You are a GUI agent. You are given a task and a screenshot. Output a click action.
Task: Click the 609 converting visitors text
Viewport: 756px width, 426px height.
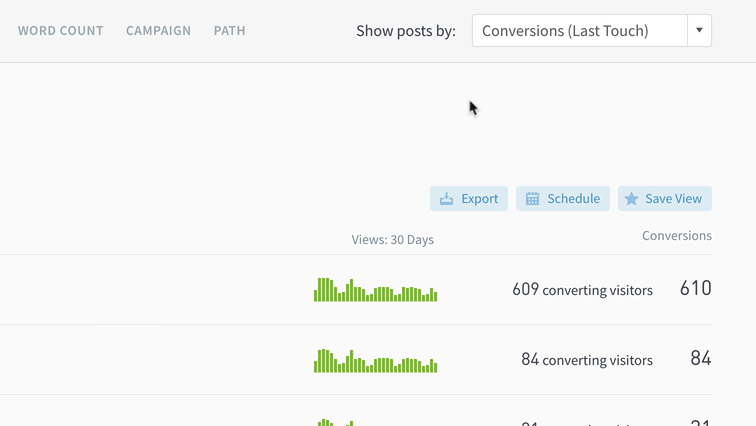click(582, 290)
